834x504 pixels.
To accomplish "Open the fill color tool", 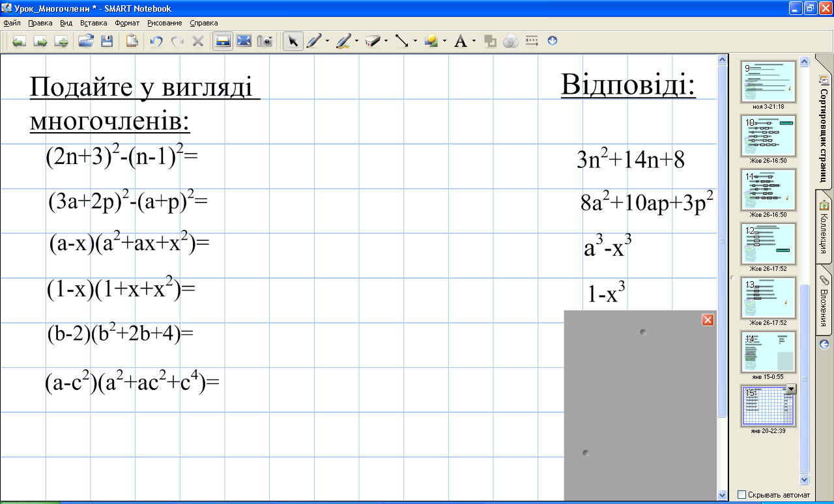I will point(491,42).
